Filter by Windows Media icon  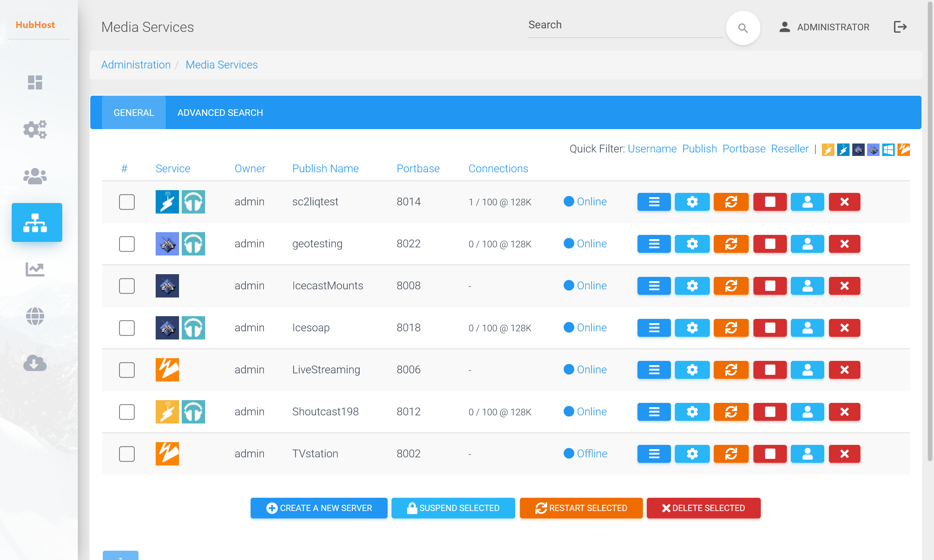coord(888,150)
